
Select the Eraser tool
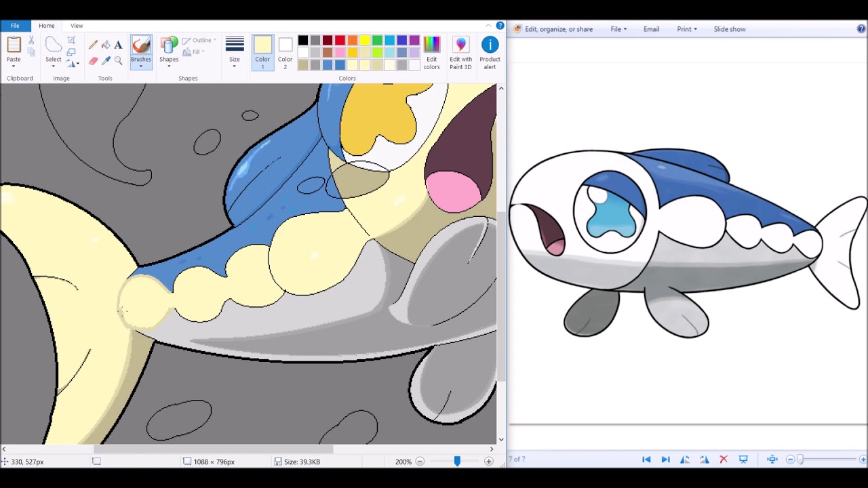tap(93, 60)
